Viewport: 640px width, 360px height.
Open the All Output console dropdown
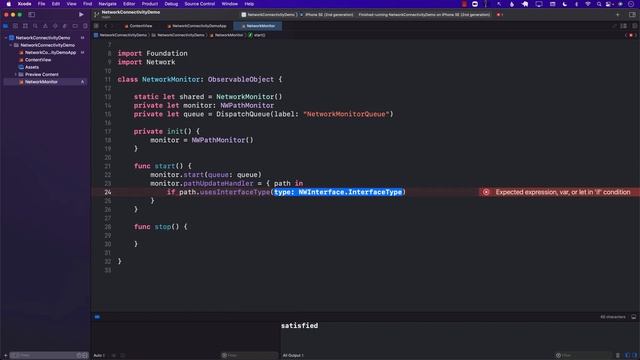tap(293, 355)
